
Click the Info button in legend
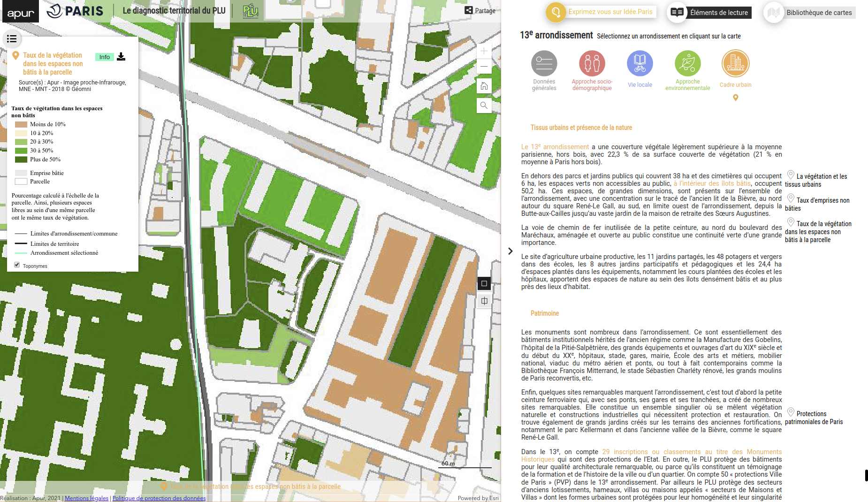pos(104,57)
